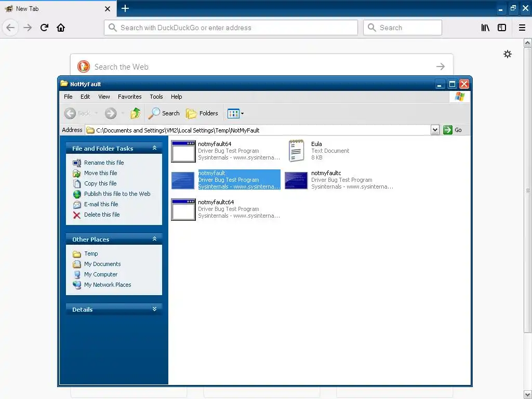Image resolution: width=532 pixels, height=399 pixels.
Task: Go to the browser home page
Action: click(x=61, y=28)
